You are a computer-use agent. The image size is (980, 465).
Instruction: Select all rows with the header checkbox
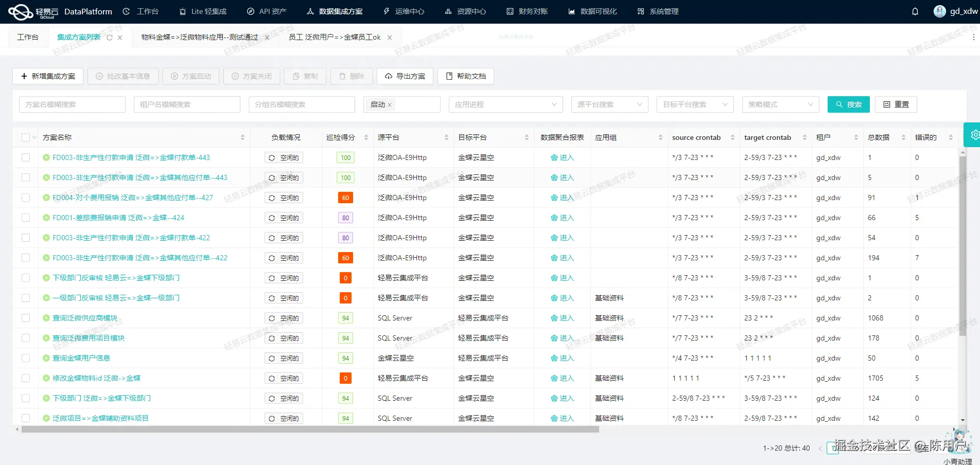pyautogui.click(x=26, y=137)
